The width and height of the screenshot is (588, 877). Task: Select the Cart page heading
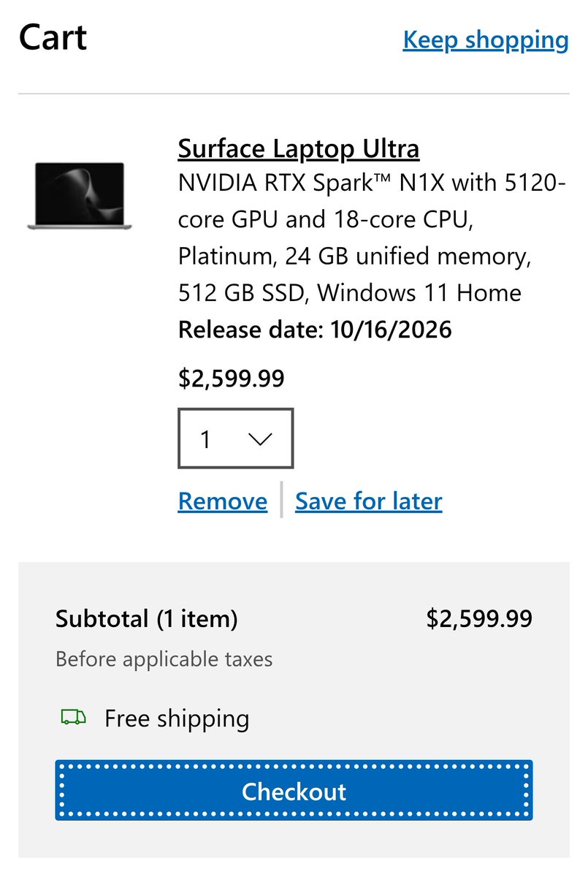point(53,37)
